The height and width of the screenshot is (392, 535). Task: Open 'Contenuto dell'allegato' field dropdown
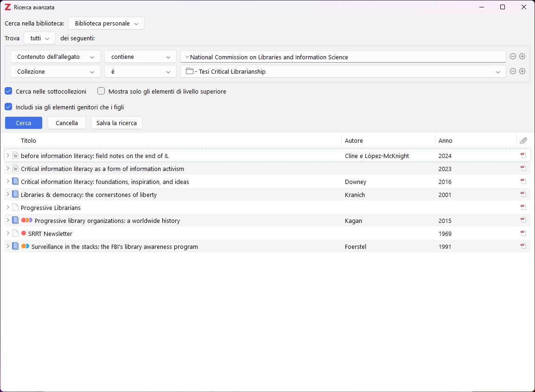click(55, 57)
